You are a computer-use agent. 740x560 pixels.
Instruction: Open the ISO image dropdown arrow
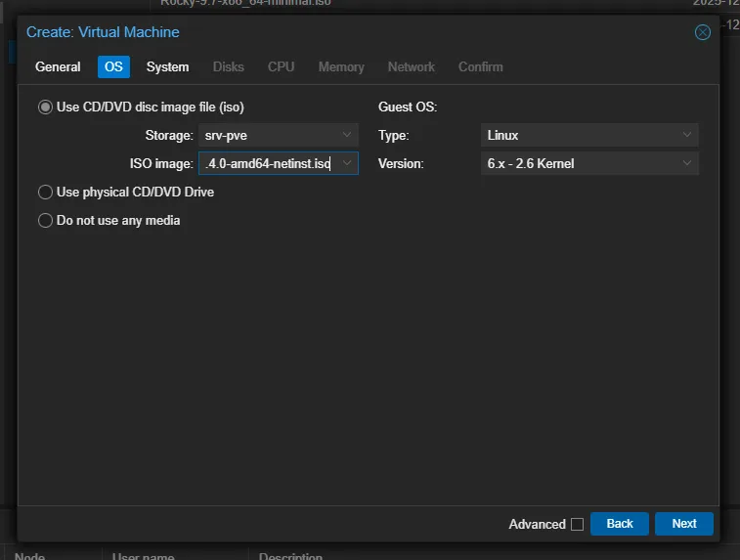347,163
